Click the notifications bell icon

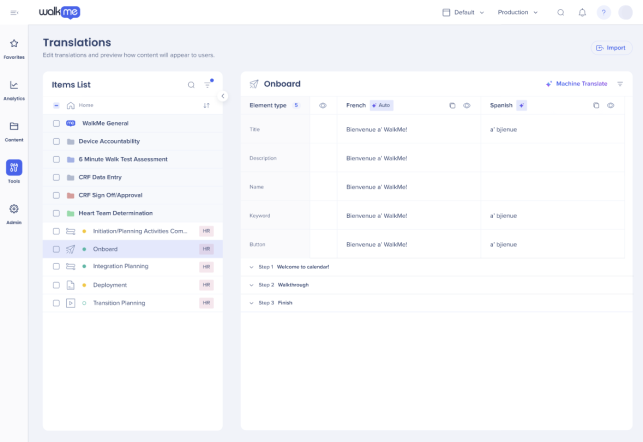[582, 13]
